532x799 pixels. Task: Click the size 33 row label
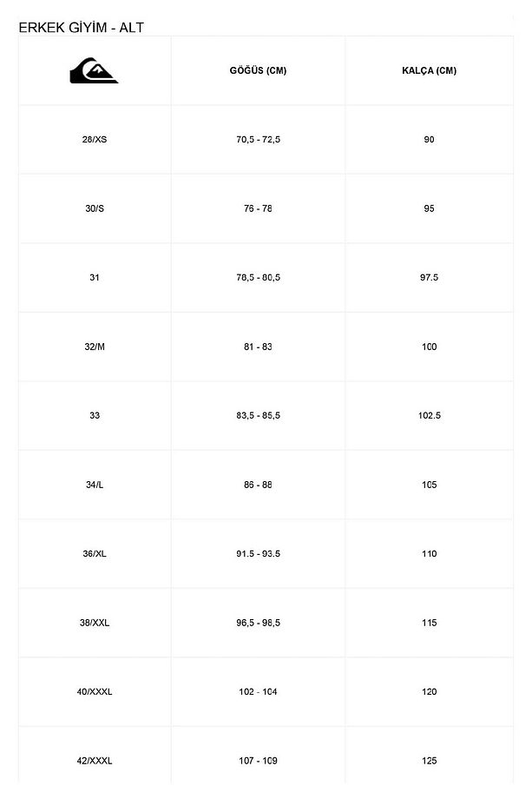pos(95,415)
